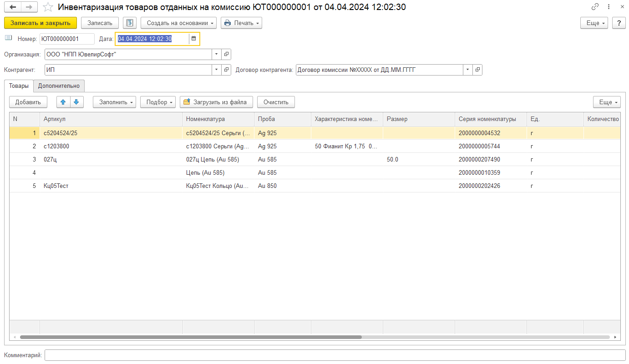Open calendar picker for date field
Image resolution: width=629 pixels, height=364 pixels.
click(x=194, y=39)
